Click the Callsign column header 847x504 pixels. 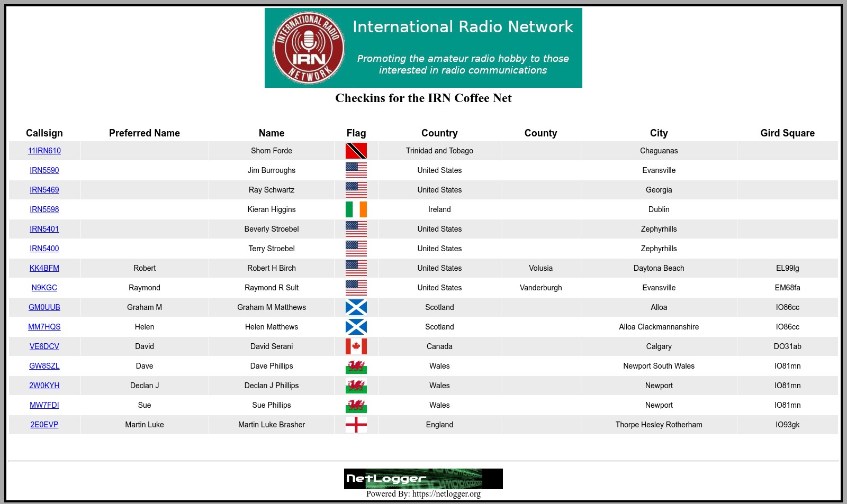44,133
